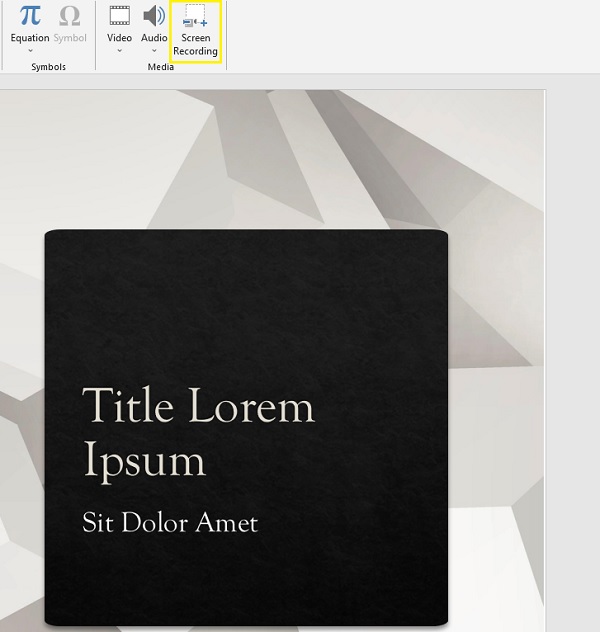Click the Screen Recording text label
600x632 pixels.
196,45
